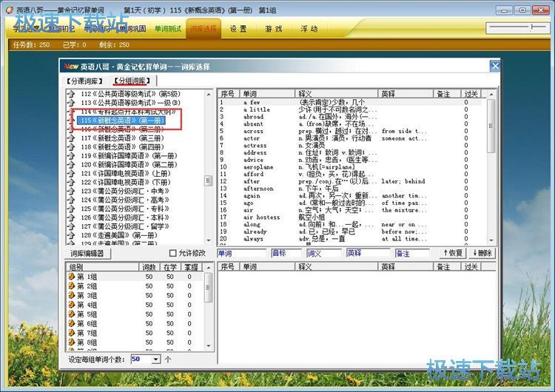
Task: Open the words-per-group count dropdown
Action: [x=155, y=359]
